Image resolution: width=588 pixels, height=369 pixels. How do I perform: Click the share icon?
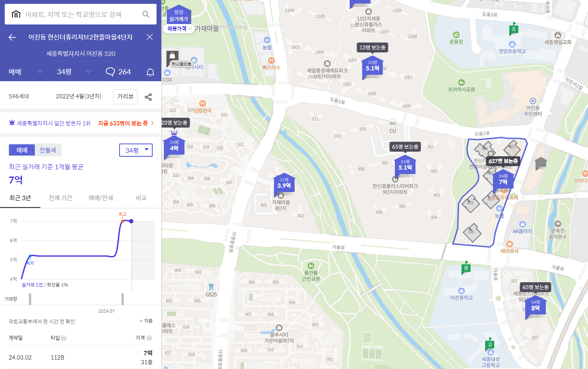click(148, 97)
